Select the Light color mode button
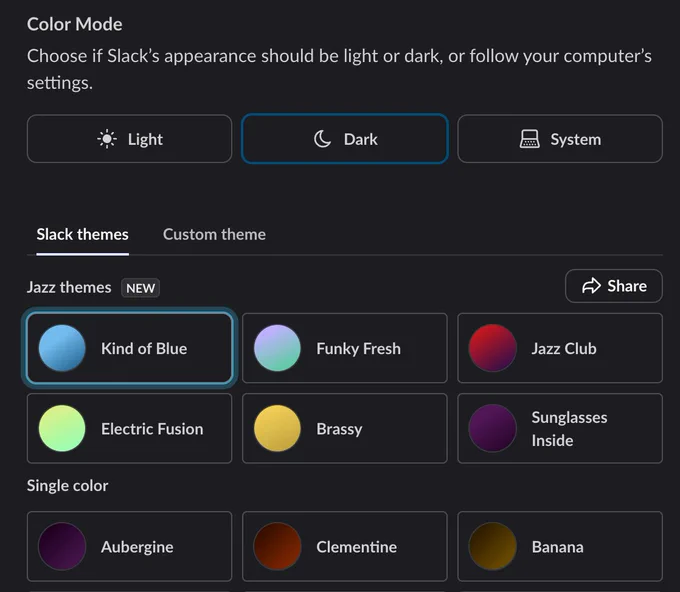The height and width of the screenshot is (592, 680). click(129, 139)
